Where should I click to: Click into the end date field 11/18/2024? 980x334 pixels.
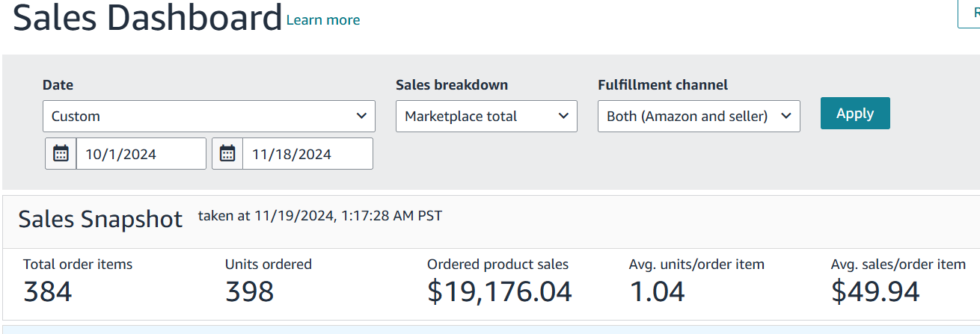tap(307, 154)
